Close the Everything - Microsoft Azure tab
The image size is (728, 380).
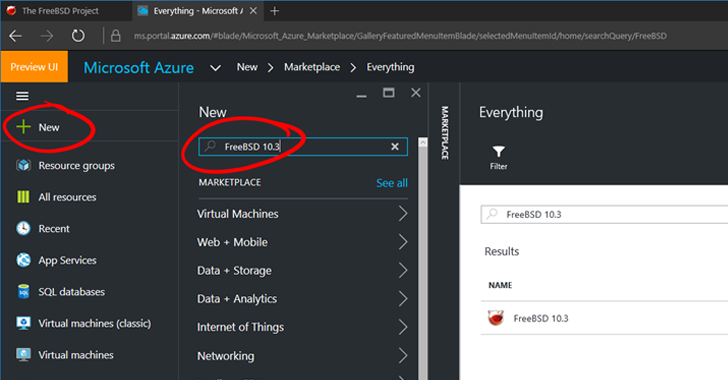tap(253, 11)
